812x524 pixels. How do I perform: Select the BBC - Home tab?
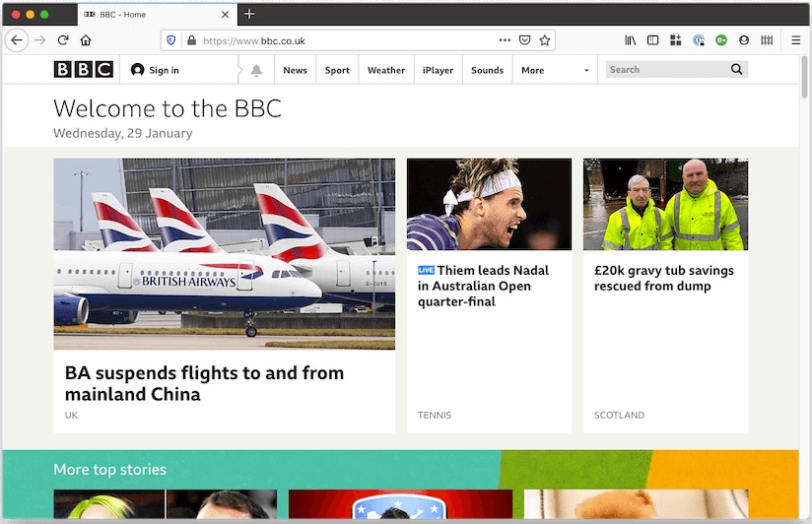(158, 14)
